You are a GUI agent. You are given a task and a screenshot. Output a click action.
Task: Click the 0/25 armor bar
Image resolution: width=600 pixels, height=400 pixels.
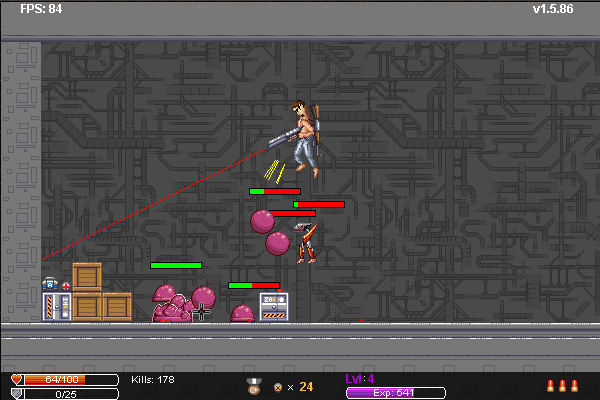pyautogui.click(x=71, y=394)
